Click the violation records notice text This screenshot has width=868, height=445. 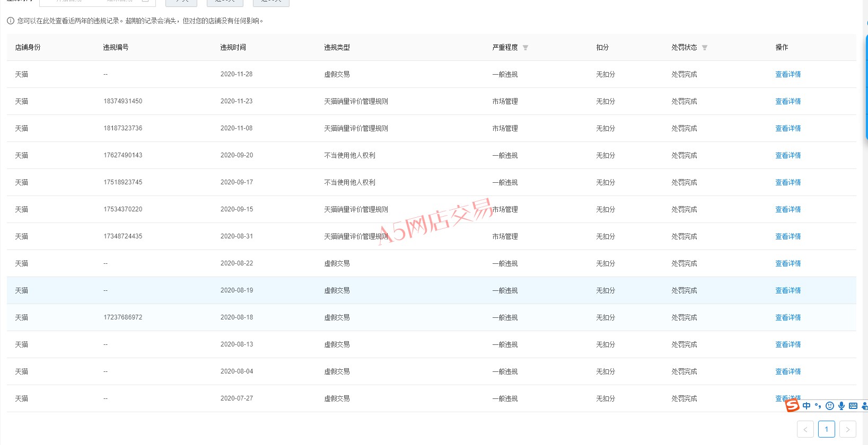tap(141, 21)
